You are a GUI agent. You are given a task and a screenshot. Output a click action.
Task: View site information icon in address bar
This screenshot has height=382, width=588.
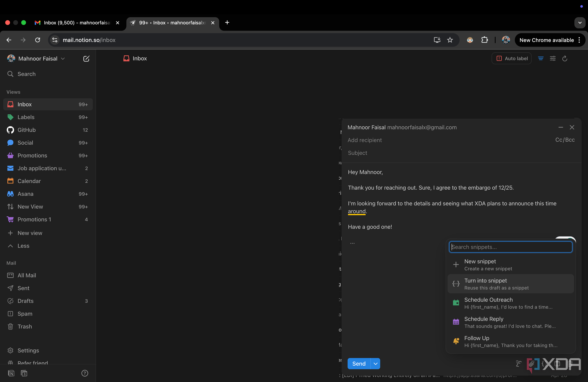pyautogui.click(x=55, y=40)
